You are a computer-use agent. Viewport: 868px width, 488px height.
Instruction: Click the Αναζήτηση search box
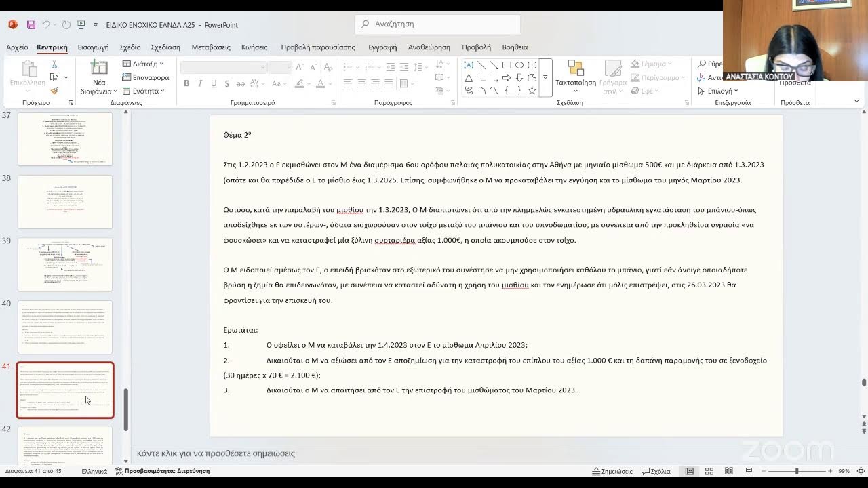[x=437, y=24]
